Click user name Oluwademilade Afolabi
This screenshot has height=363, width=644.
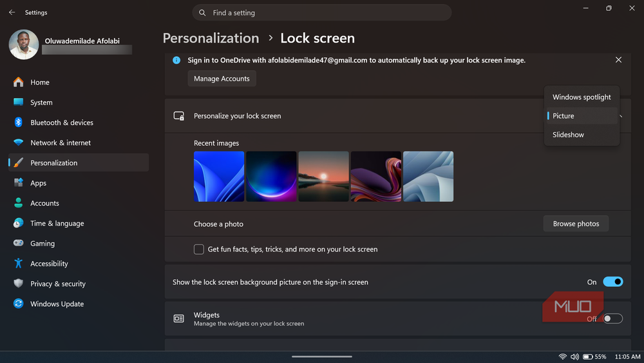[82, 41]
